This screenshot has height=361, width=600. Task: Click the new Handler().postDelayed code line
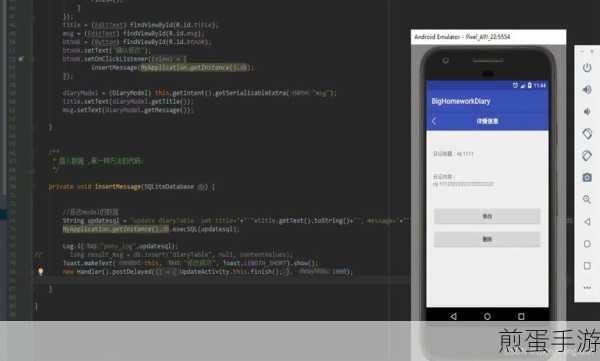pyautogui.click(x=207, y=271)
